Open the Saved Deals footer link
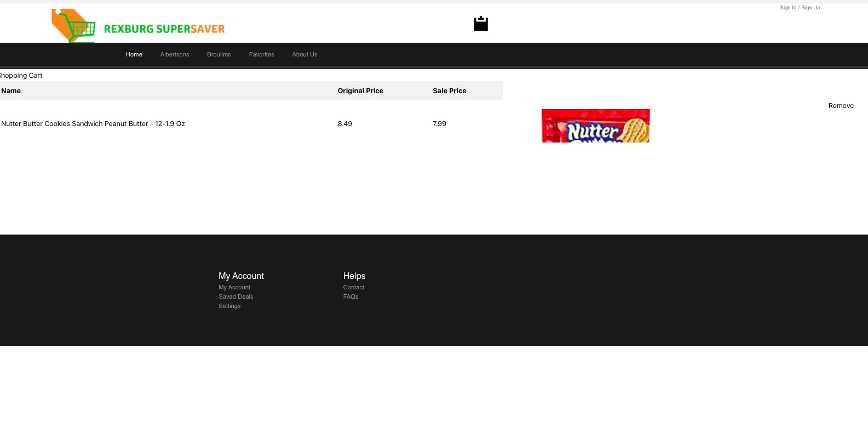This screenshot has height=428, width=868. point(236,296)
